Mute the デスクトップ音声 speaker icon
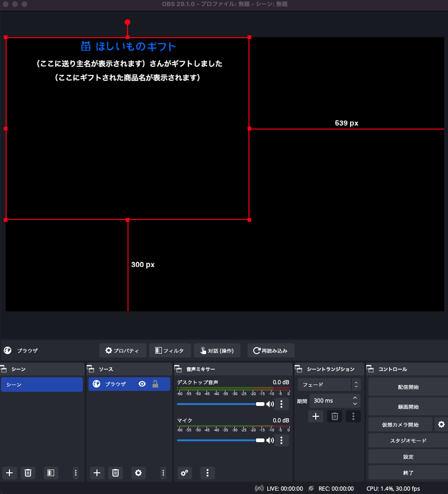 tap(270, 404)
